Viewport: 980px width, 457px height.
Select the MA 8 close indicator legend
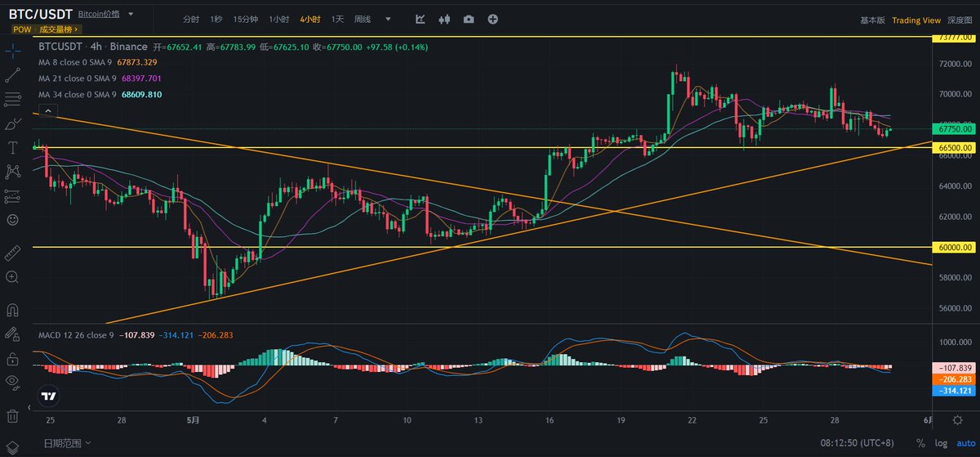point(99,61)
